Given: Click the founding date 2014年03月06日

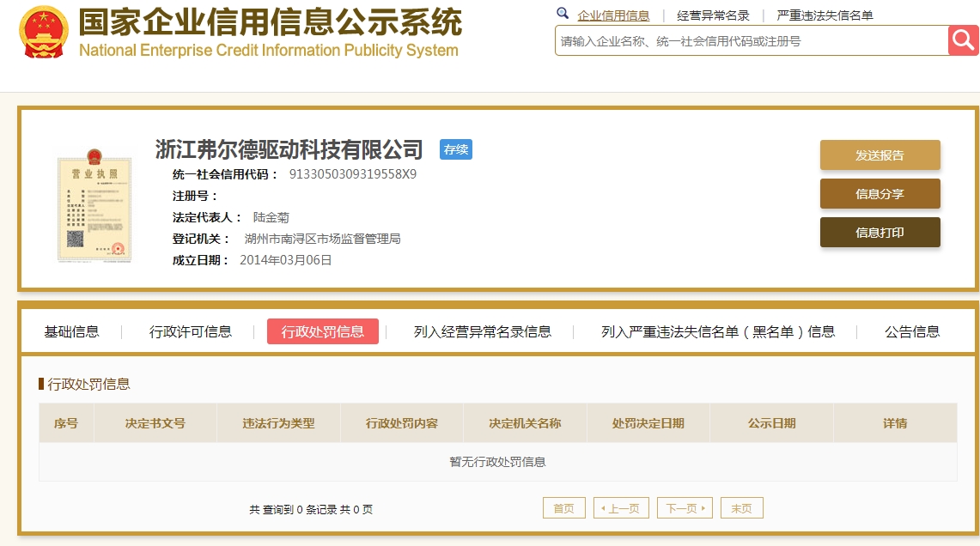Looking at the screenshot, I should point(286,260).
